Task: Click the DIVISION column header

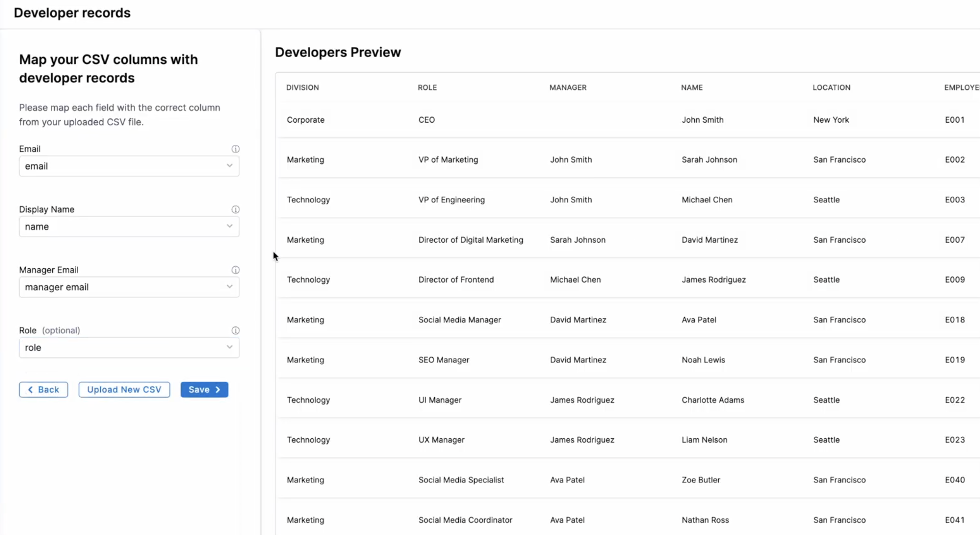Action: tap(302, 87)
